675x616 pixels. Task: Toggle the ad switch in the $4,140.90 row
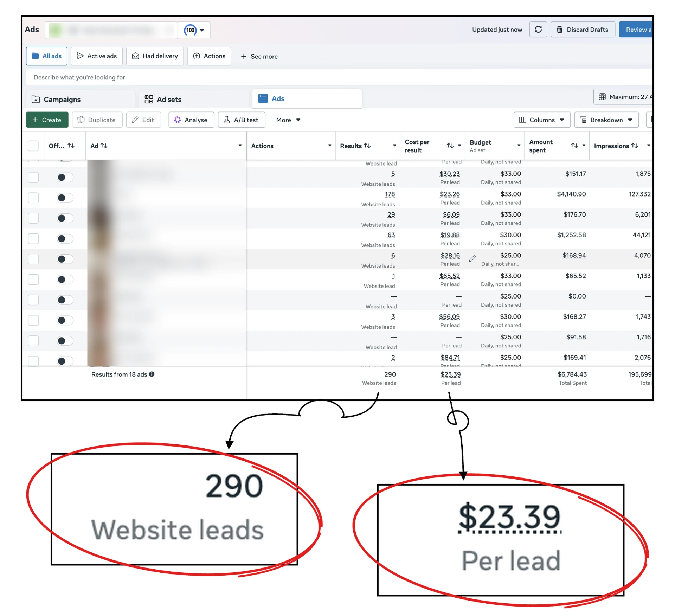coord(65,198)
